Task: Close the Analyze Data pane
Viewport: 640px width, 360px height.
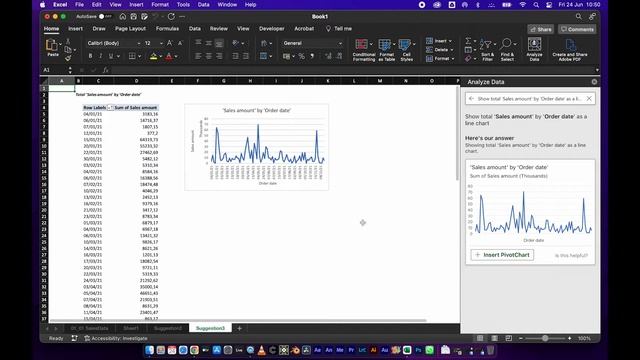Action: (594, 82)
